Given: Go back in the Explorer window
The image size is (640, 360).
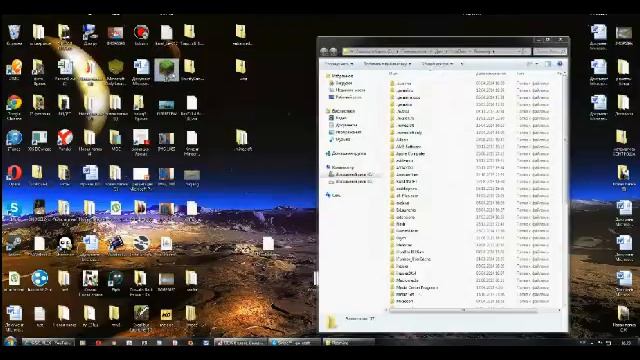Looking at the screenshot, I should point(324,51).
